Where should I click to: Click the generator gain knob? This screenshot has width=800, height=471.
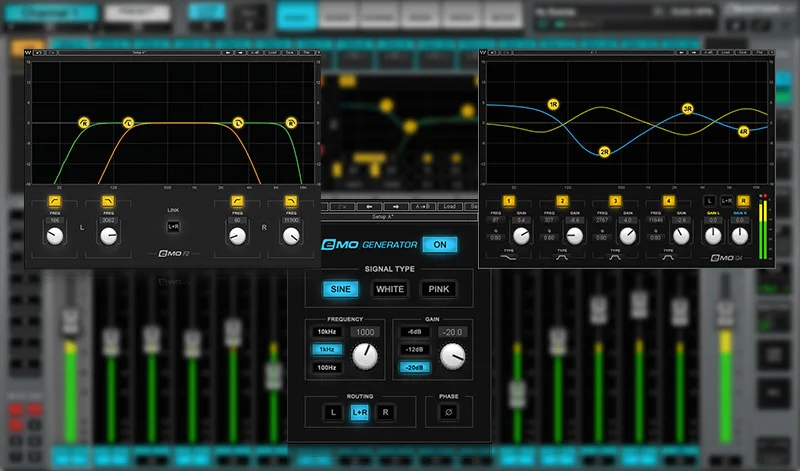tap(453, 356)
